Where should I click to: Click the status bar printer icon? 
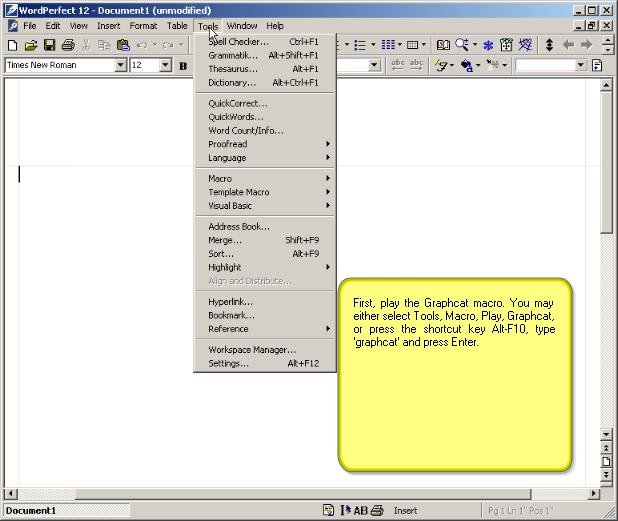pos(377,511)
